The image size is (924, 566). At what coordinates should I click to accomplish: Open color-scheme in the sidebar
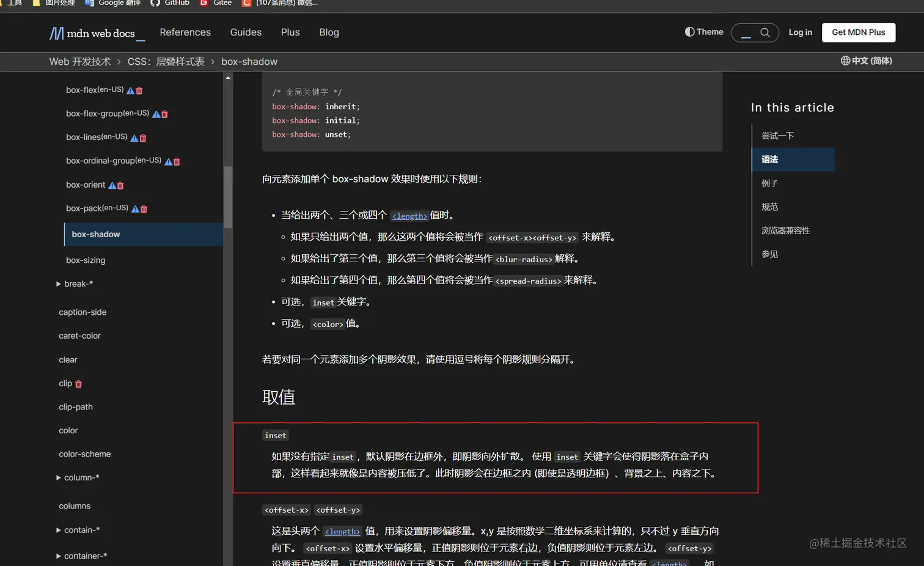pos(85,454)
